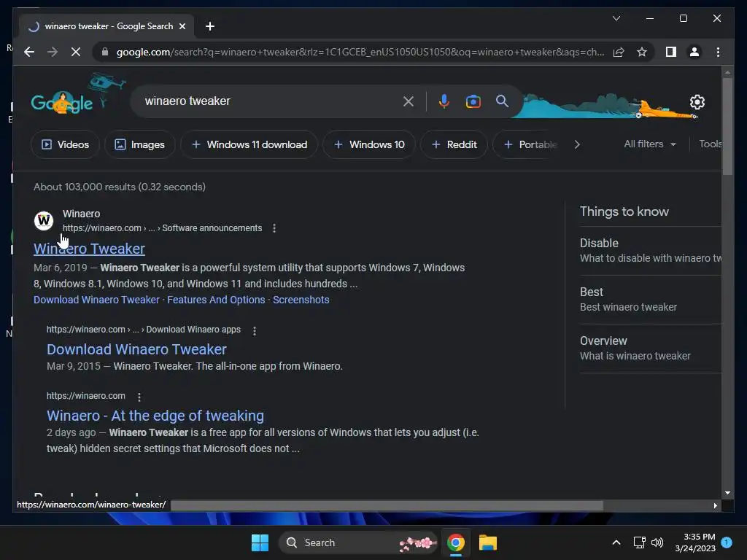Open the Winaero Tweaker result link
Image resolution: width=747 pixels, height=560 pixels.
89,249
